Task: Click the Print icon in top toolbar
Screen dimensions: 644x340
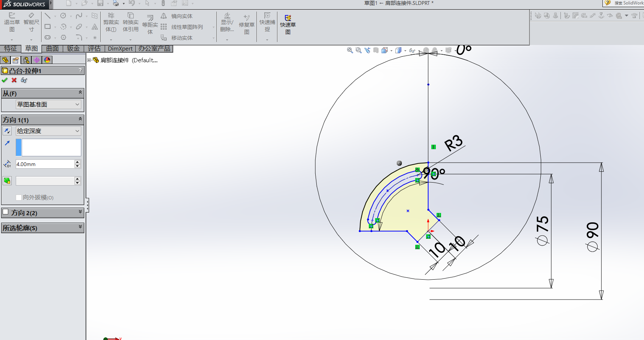Action: tap(116, 3)
